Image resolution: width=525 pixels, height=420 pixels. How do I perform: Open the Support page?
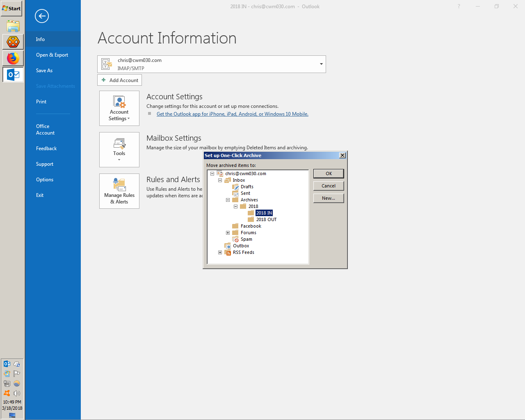click(x=53, y=164)
